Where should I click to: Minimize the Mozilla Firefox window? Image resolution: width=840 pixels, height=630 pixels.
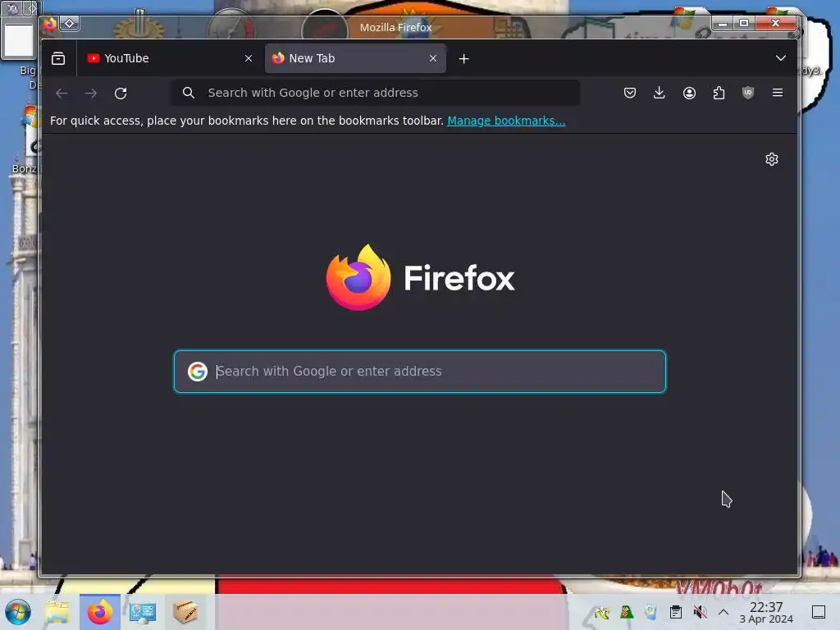pos(723,23)
